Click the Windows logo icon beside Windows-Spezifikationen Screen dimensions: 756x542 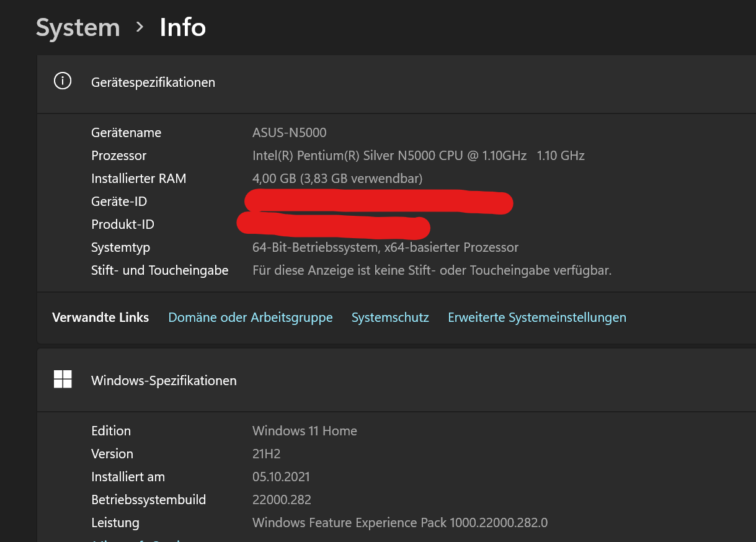click(63, 380)
